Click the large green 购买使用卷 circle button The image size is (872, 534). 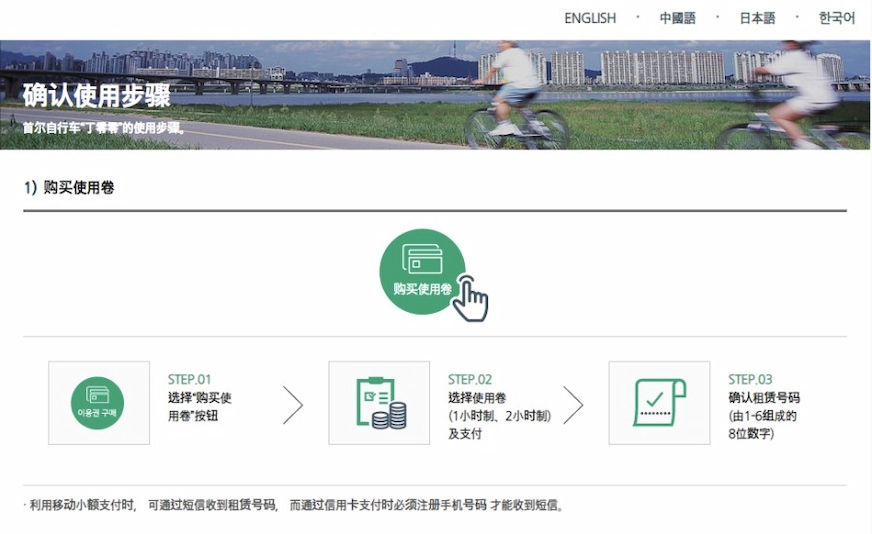click(x=422, y=271)
